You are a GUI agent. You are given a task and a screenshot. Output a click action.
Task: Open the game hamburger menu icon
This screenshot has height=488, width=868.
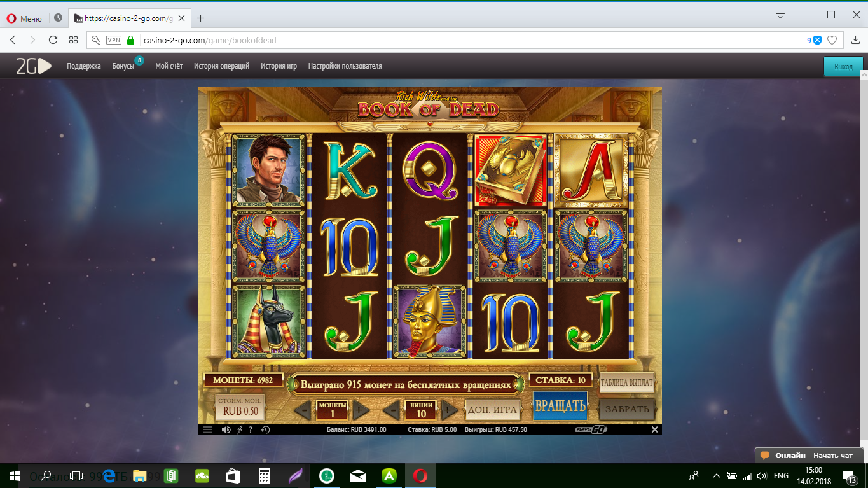click(207, 429)
